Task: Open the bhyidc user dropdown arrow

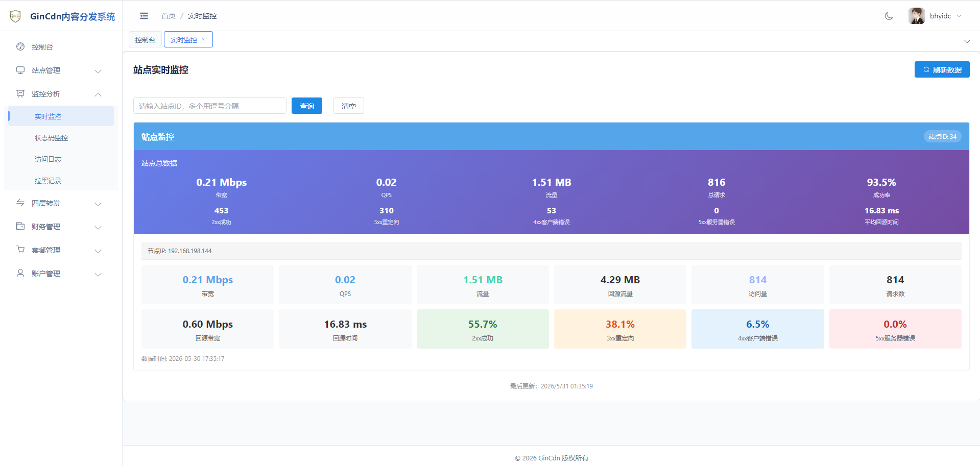Action: click(x=959, y=16)
